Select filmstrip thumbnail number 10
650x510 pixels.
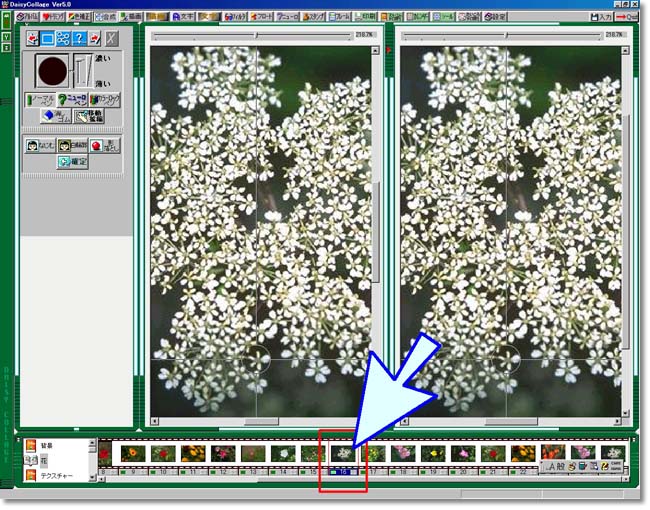(163, 454)
